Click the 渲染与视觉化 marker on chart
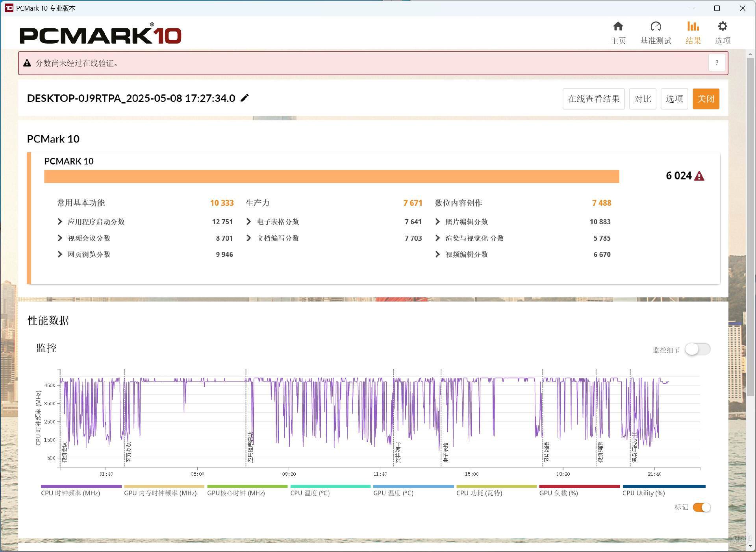The height and width of the screenshot is (552, 756). click(635, 447)
